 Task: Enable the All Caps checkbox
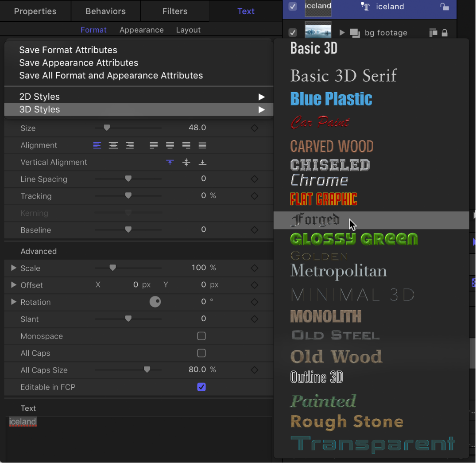pos(201,353)
